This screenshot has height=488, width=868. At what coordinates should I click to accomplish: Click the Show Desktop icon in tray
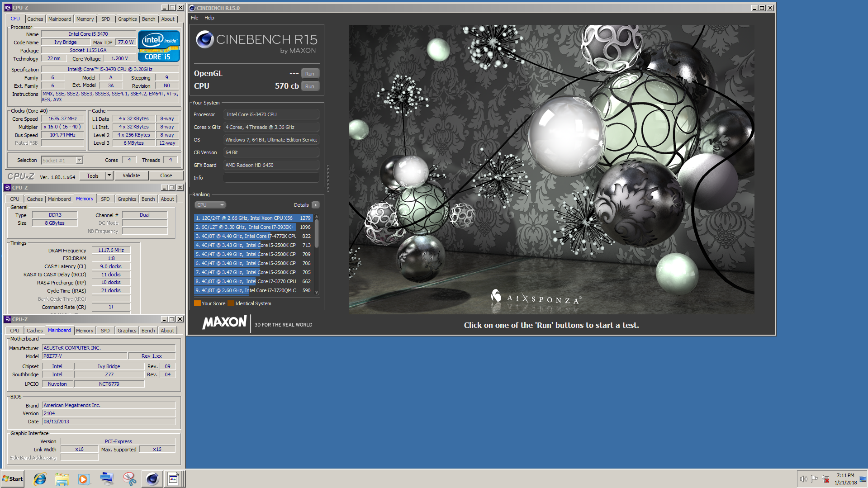[863, 479]
